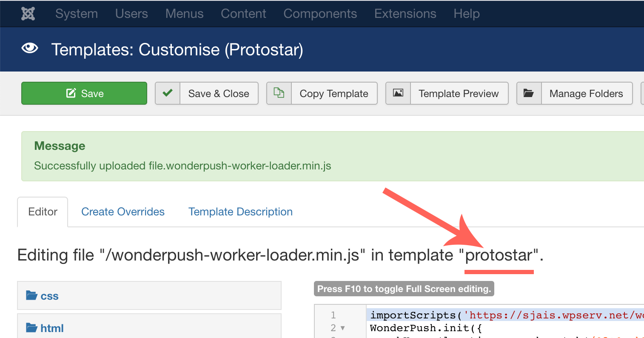The image size is (644, 338).
Task: Click Template Preview label
Action: [459, 94]
